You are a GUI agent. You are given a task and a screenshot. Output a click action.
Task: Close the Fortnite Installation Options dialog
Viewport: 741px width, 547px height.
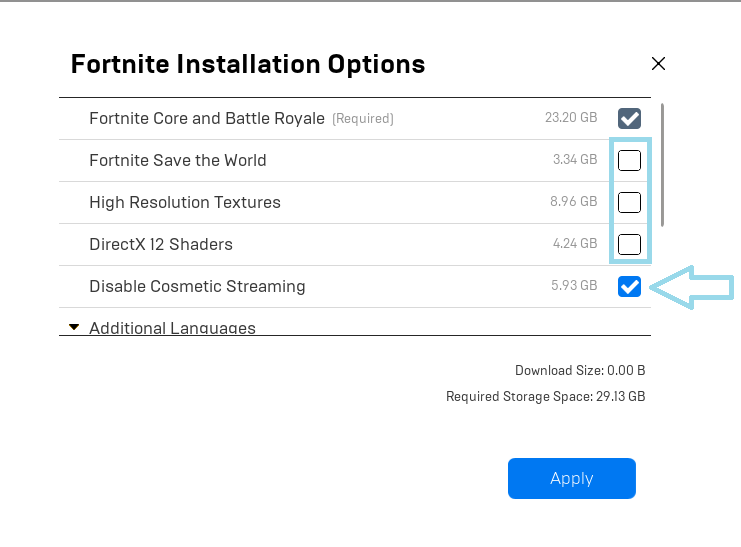click(x=658, y=63)
